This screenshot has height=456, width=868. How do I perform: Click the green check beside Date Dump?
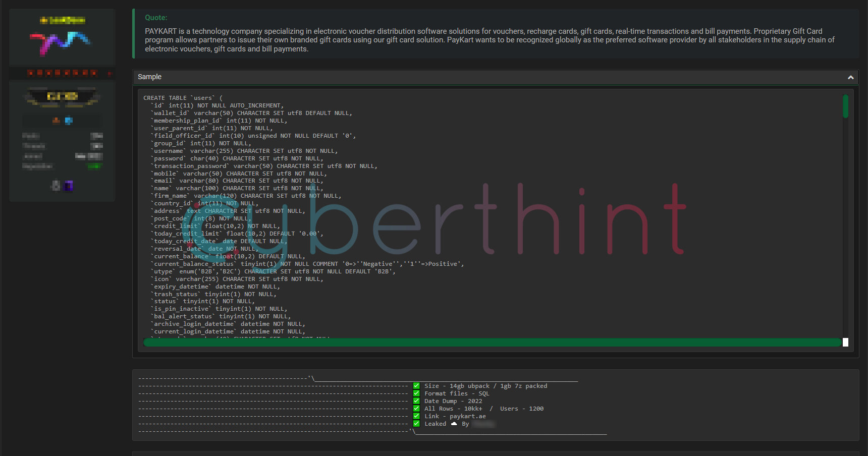pyautogui.click(x=416, y=401)
